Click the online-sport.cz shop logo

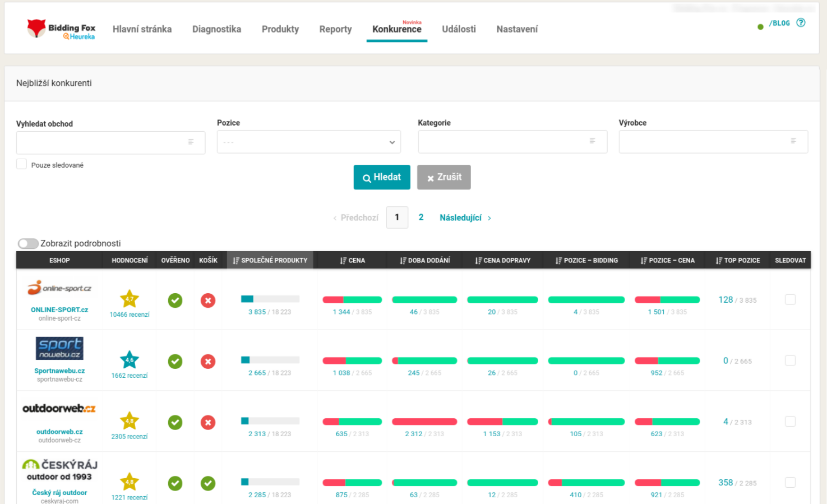tap(59, 288)
